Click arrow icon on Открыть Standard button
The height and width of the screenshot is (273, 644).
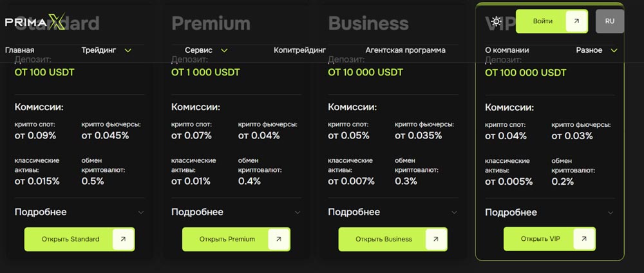(x=123, y=239)
